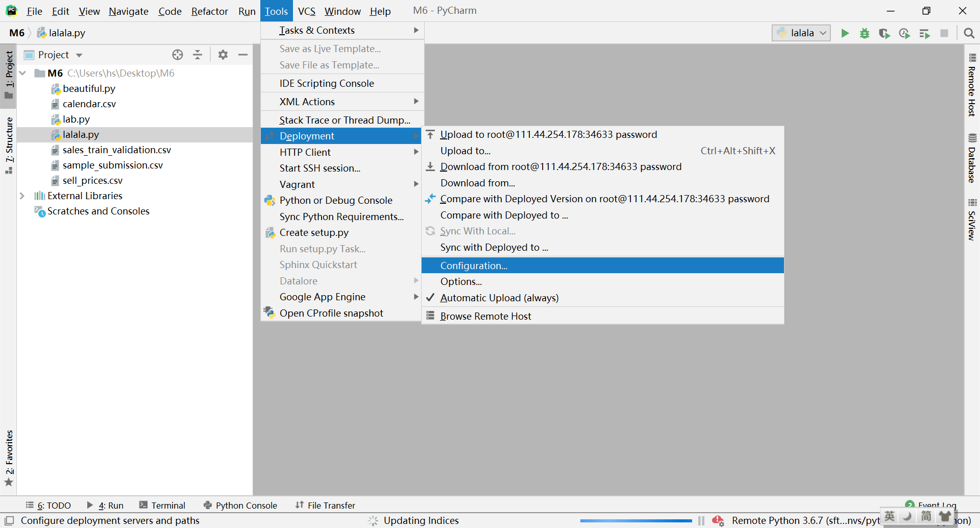Expand the HTTP Client submenu
The width and height of the screenshot is (980, 528).
[x=342, y=152]
